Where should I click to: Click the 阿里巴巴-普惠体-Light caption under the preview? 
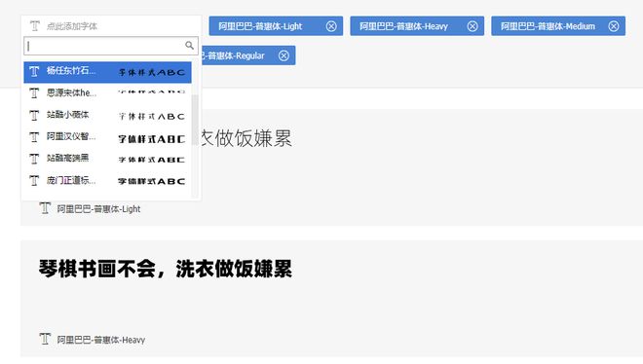[98, 209]
